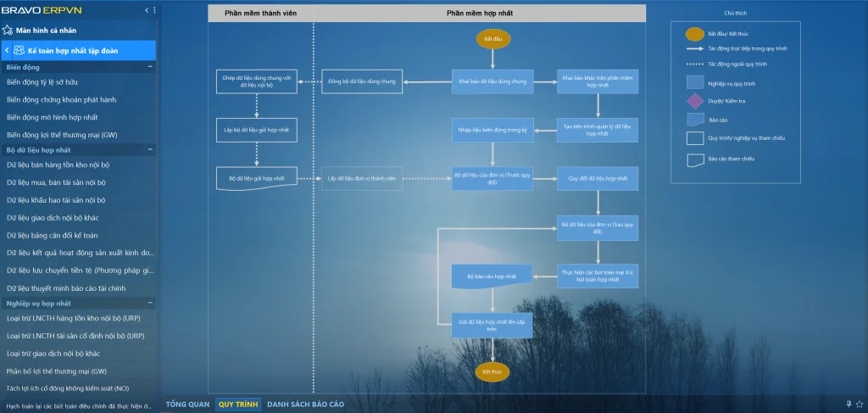
Task: Click the favorite star icon at bottom right
Action: (x=860, y=404)
